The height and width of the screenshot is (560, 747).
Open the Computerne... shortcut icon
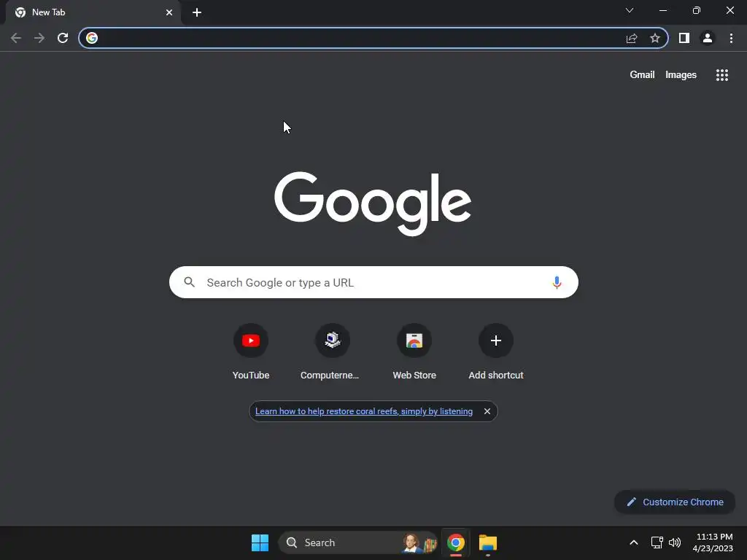coord(333,341)
